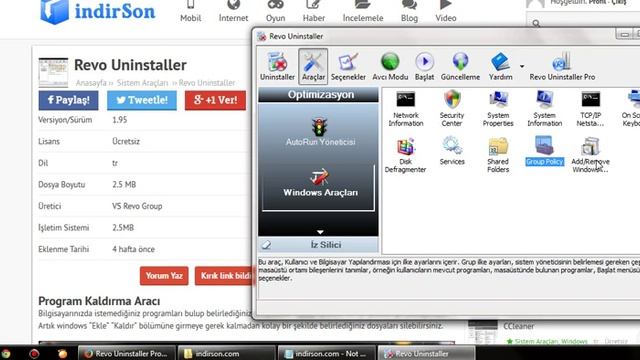Click the Tweetle button
Screen dimensions: 640x360
(142, 100)
